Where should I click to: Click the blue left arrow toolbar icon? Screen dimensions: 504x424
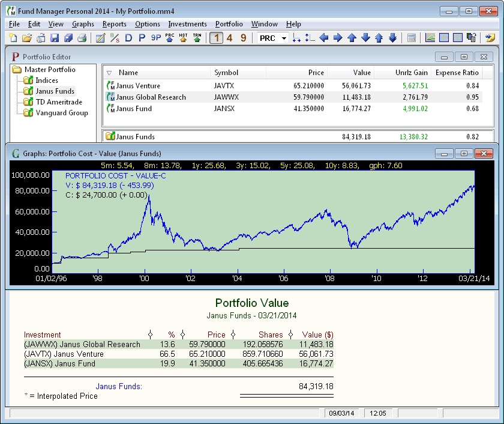tap(324, 38)
